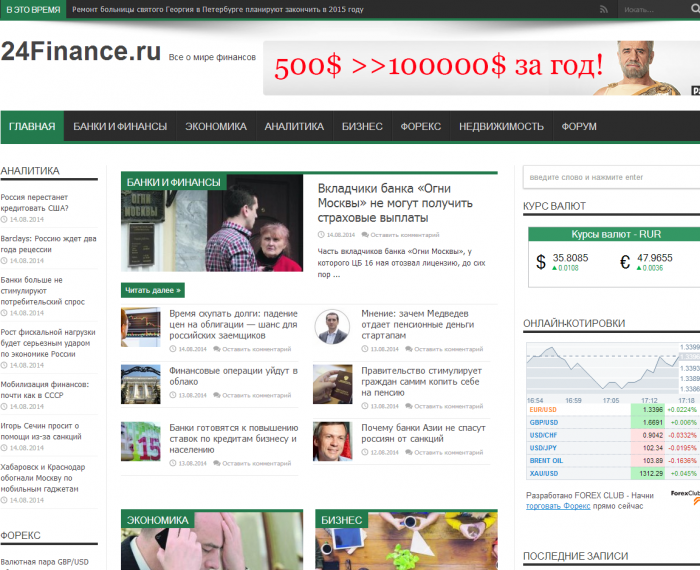Viewport: 700px width, 570px height.
Task: Open 'Barclays: Россию ждет два года рецессии'
Action: (x=48, y=244)
